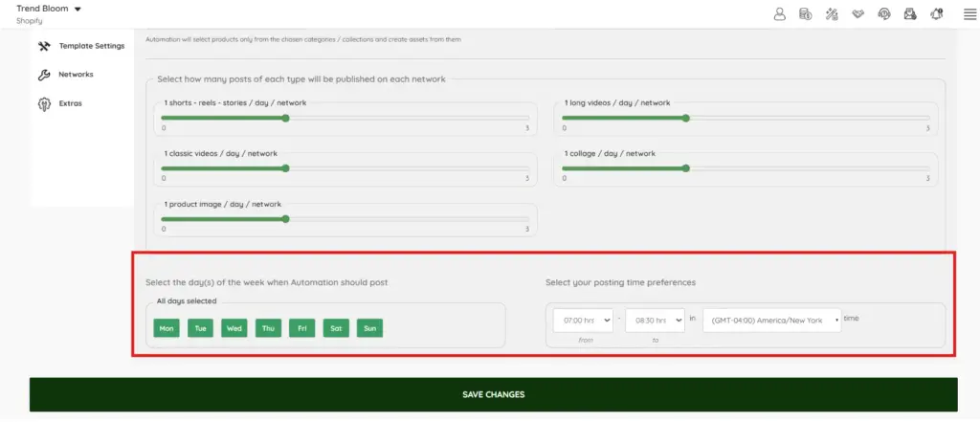
Task: Click the Networks wrench icon
Action: 44,75
